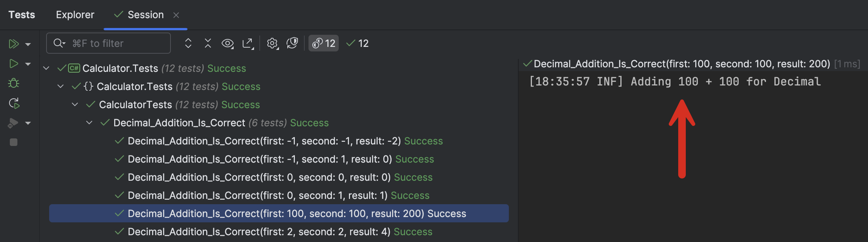Stop the current test session
Viewport: 868px width, 242px height.
14,142
